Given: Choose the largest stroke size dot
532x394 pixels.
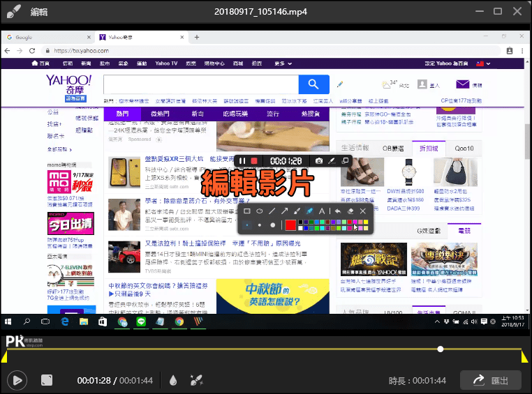Looking at the screenshot, I should pyautogui.click(x=273, y=225).
